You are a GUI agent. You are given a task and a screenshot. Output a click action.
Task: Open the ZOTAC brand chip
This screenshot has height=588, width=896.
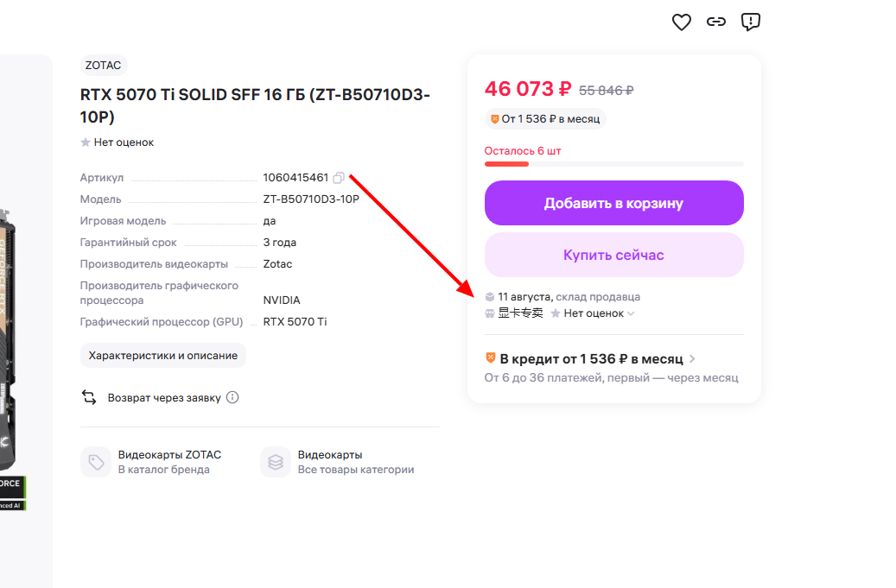(x=104, y=65)
